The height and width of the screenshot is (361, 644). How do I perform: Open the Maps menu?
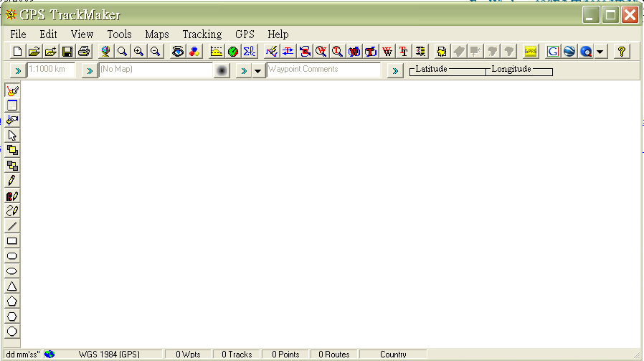point(157,34)
